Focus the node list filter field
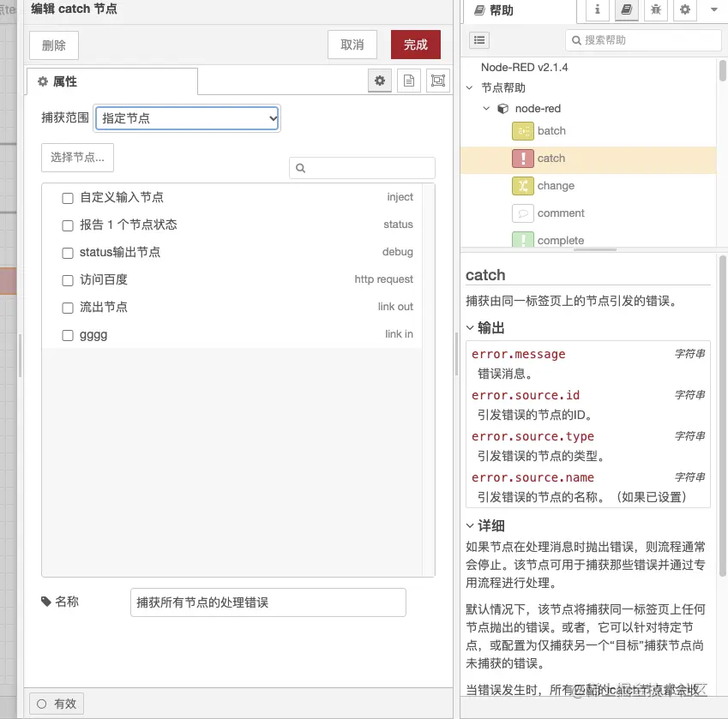Screen dimensions: 728x719 (x=362, y=168)
